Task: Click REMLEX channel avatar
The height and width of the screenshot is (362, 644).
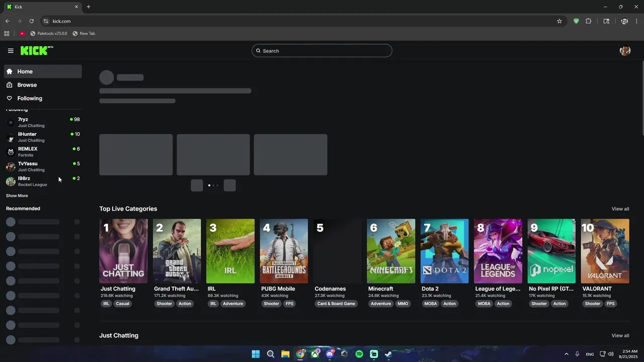Action: (x=11, y=152)
